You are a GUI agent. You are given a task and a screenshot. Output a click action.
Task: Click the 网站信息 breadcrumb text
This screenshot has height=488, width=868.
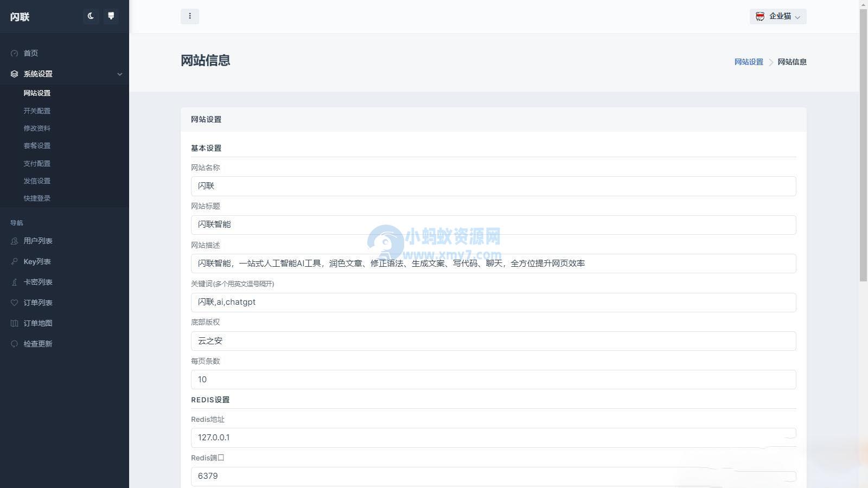point(792,62)
